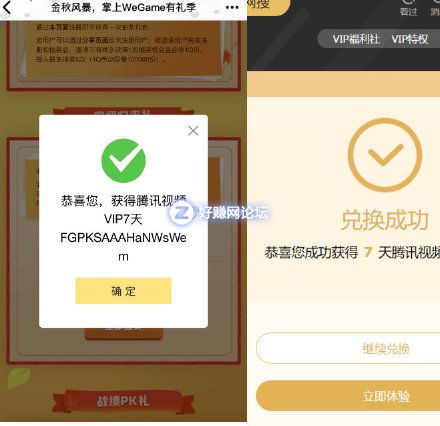Tap the orange button behind the popup
Viewport: 440px width, 426px height.
point(123,333)
